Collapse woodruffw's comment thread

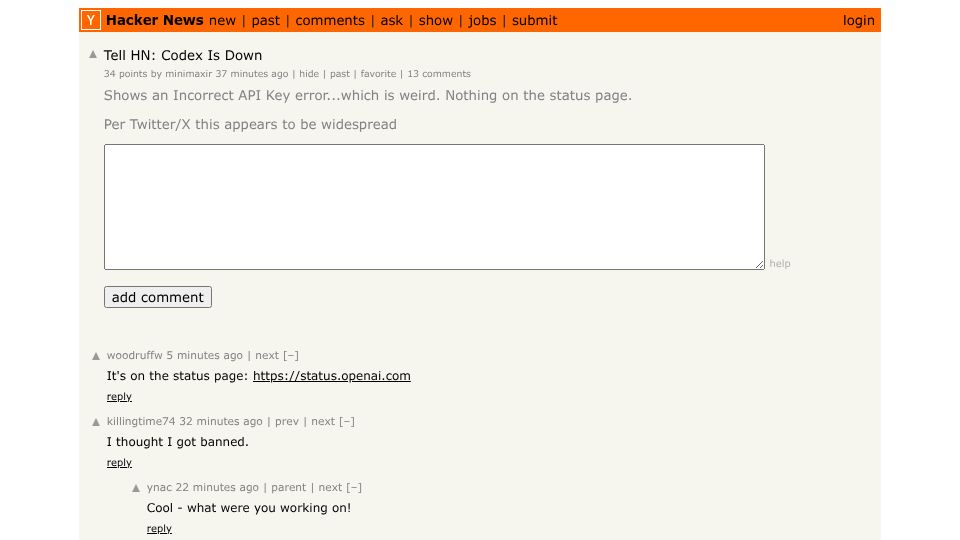(x=291, y=355)
